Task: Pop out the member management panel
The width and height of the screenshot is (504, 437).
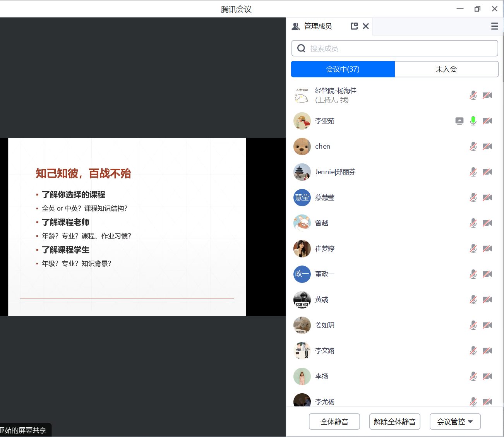Action: pyautogui.click(x=354, y=26)
